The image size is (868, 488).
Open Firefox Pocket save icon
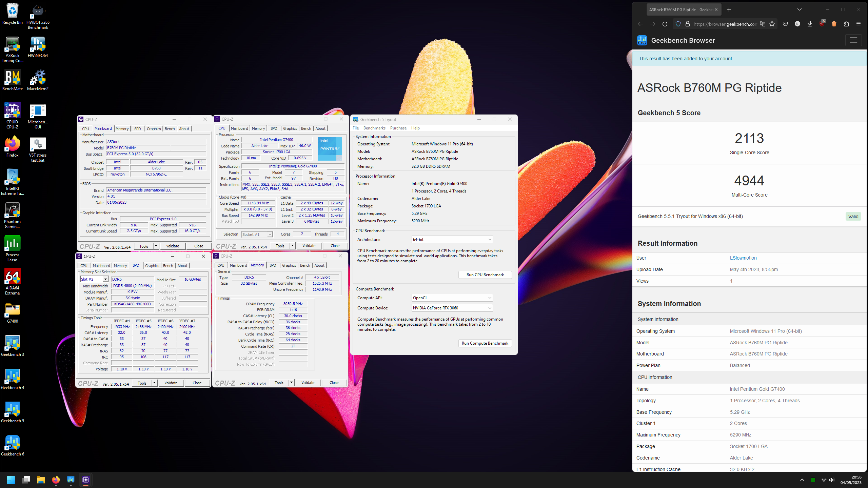click(x=785, y=24)
